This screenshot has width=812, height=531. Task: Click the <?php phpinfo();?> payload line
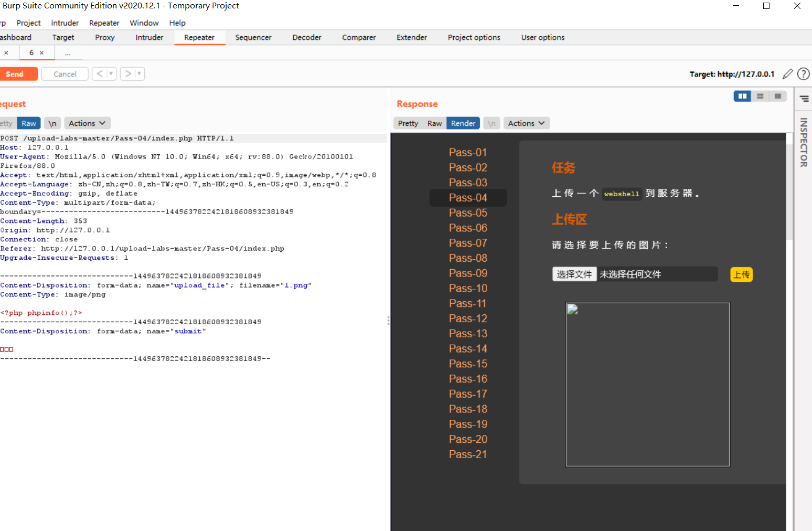[x=41, y=313]
